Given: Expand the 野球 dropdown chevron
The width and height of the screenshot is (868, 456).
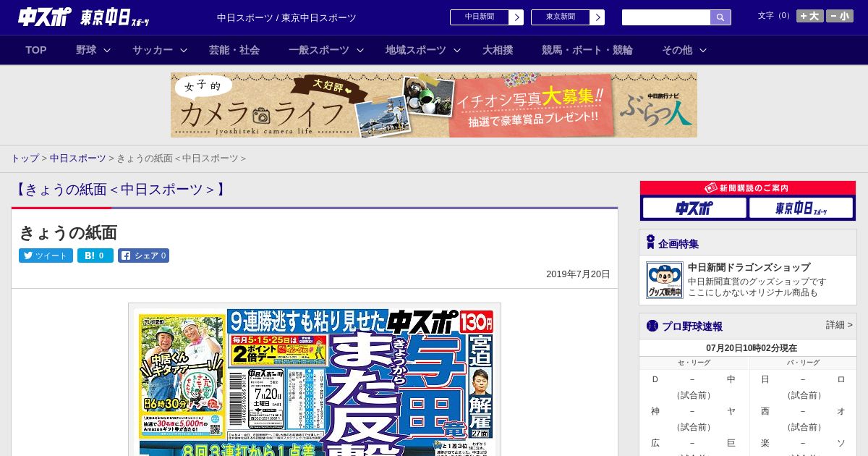Looking at the screenshot, I should [x=107, y=50].
